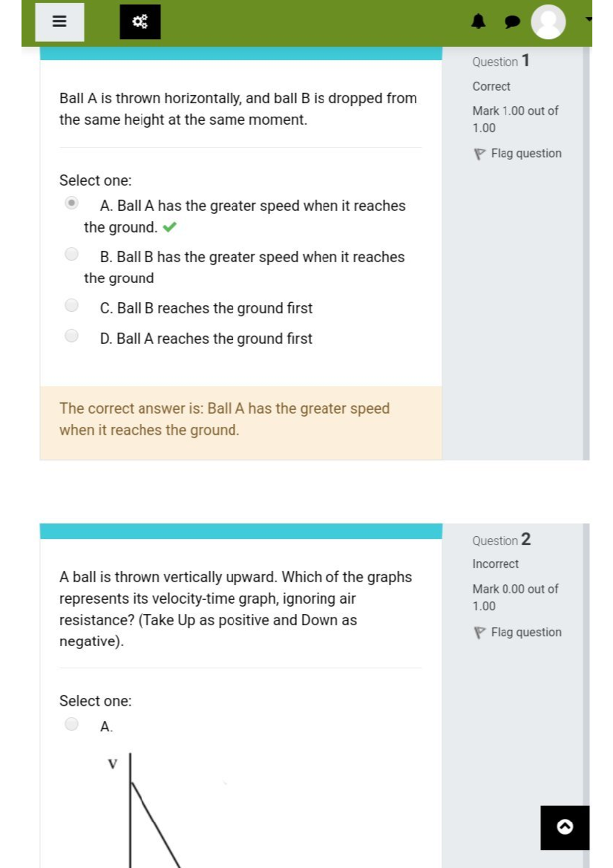
Task: Click the Question 2 header
Action: pyautogui.click(x=501, y=539)
